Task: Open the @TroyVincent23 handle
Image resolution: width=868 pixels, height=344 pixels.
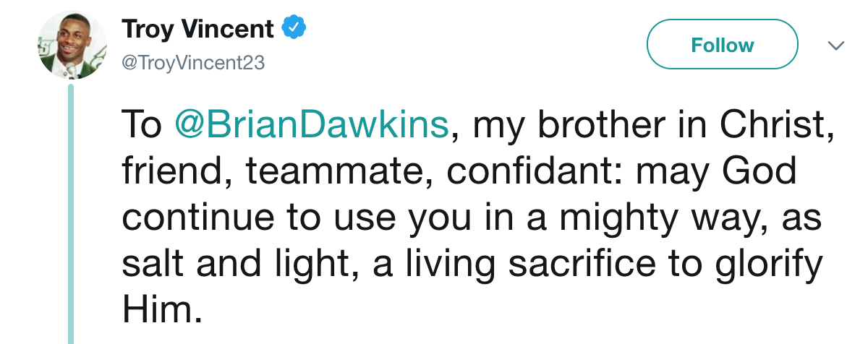Action: coord(194,63)
